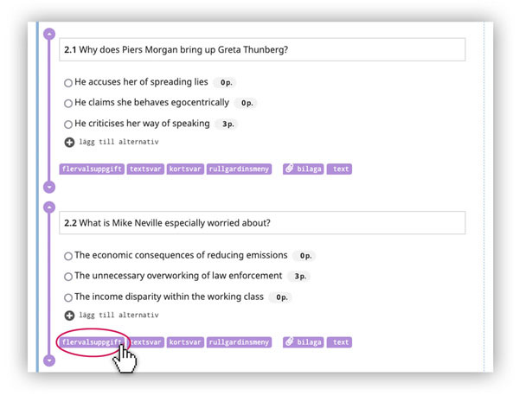The image size is (532, 402).
Task: Click 3p. points badge on question 2.2
Action: tap(299, 277)
